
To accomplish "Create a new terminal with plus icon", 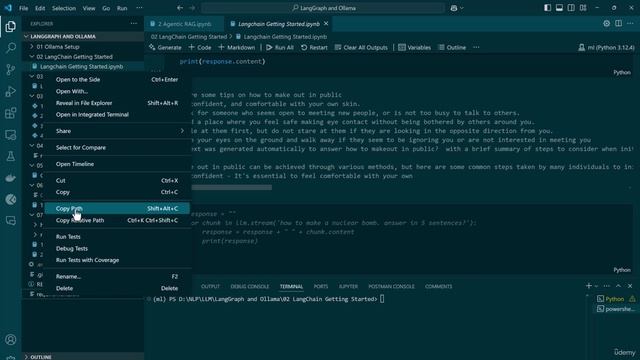I will [x=589, y=286].
